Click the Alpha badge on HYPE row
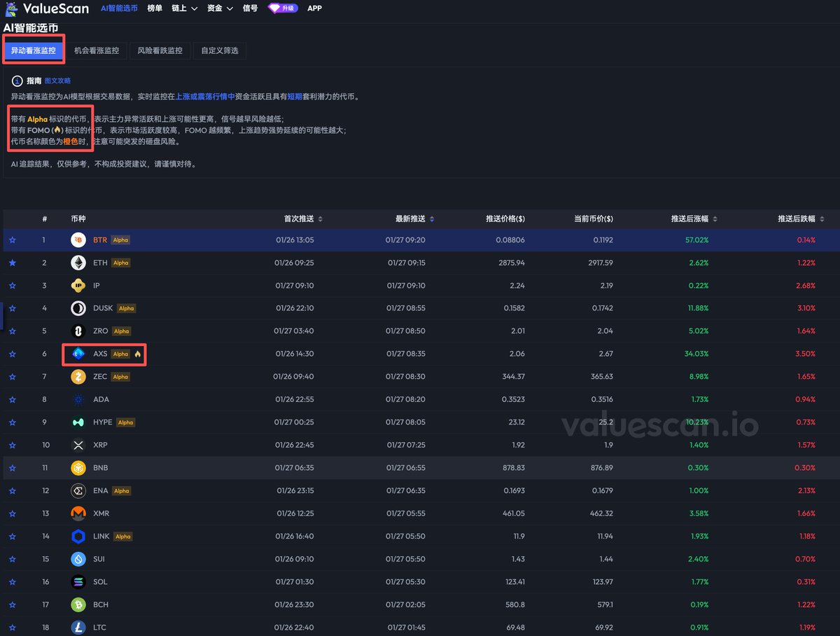 click(125, 422)
